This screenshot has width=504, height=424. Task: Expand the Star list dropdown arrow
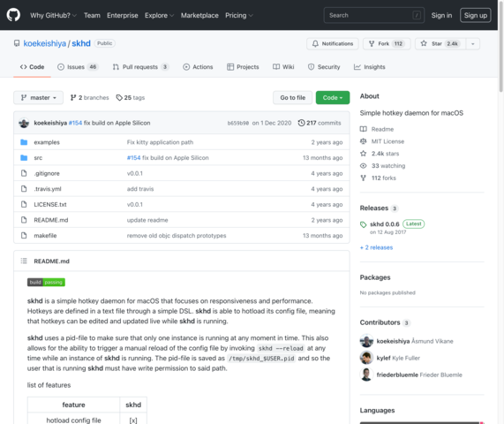[473, 43]
